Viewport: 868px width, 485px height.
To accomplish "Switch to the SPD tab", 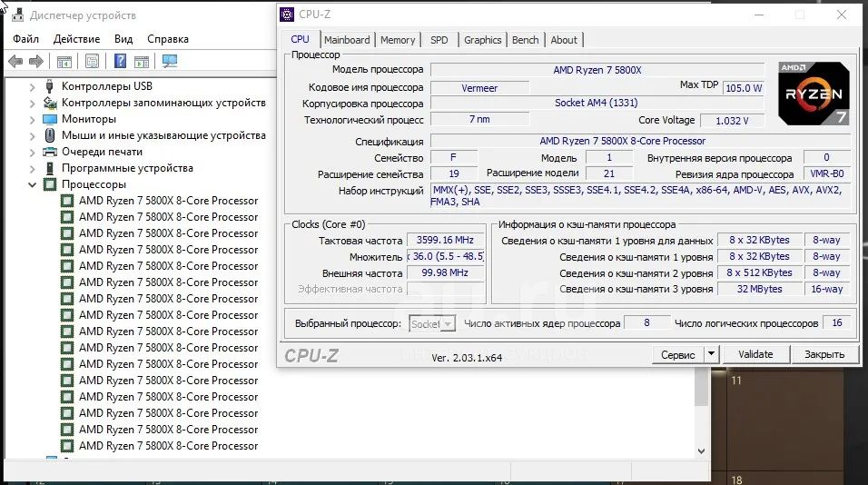I will pyautogui.click(x=439, y=40).
